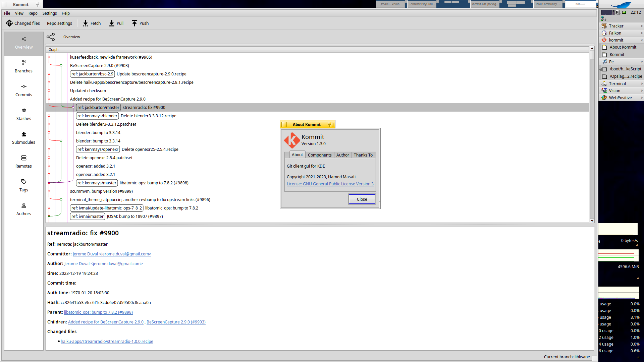Click the Haiku leaf logo in Deskbar

(621, 5)
